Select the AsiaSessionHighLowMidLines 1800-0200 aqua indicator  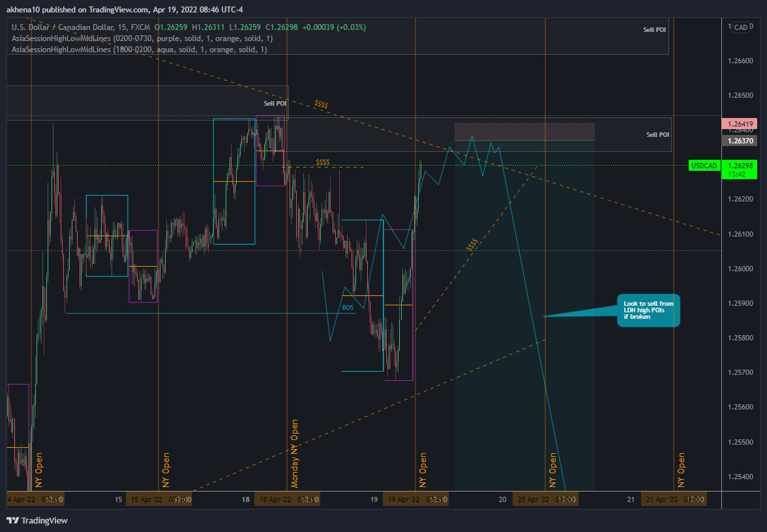click(140, 50)
